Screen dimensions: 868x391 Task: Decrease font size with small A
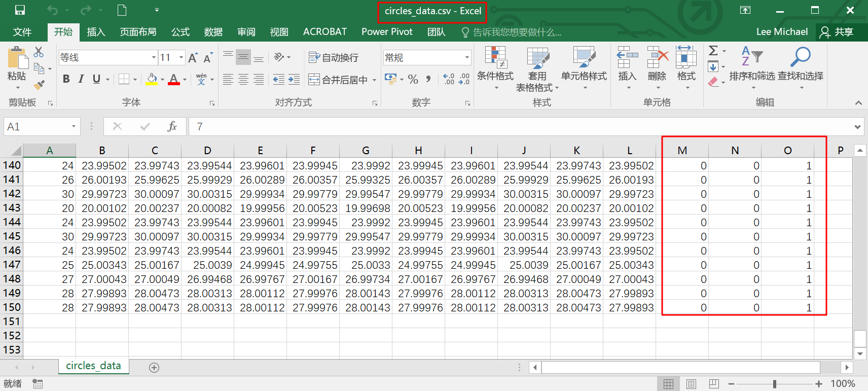point(208,58)
